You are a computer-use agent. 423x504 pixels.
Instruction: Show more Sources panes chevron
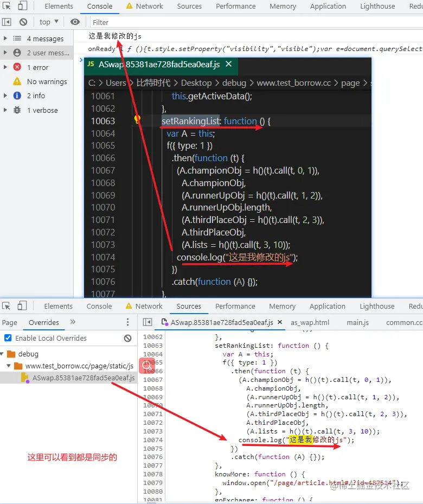[x=73, y=322]
